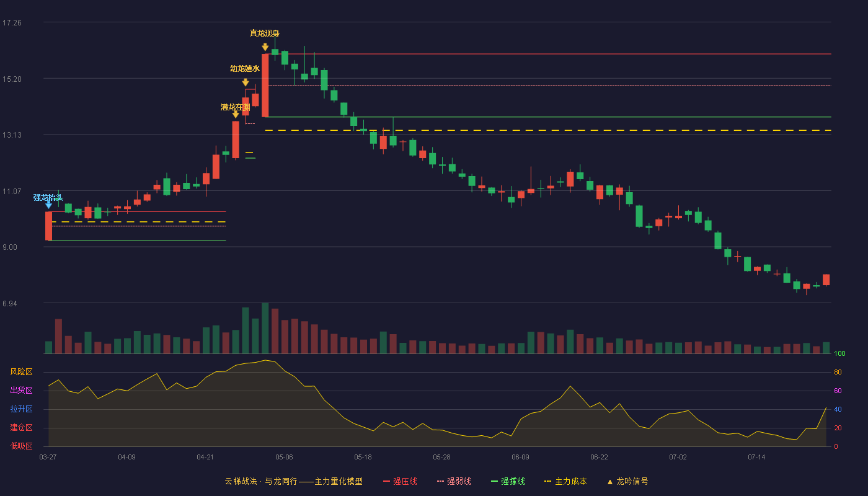
Task: Click the 风险区 zone label
Action: coord(21,372)
